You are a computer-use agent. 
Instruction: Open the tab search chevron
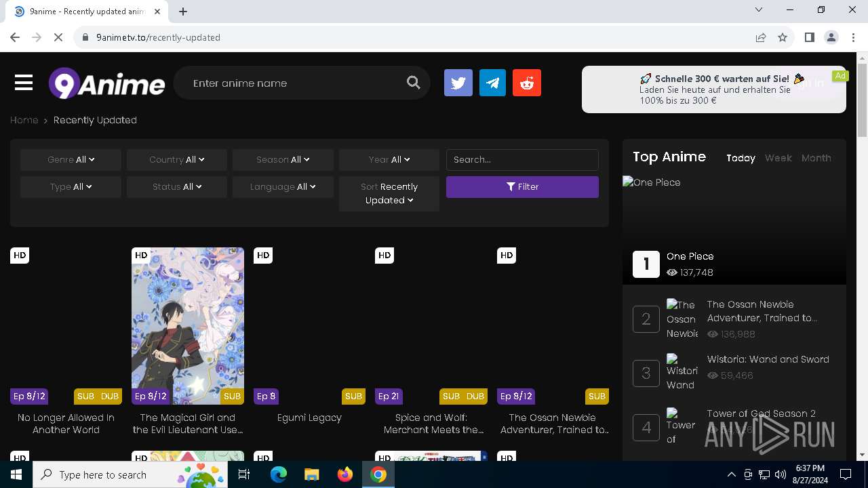click(759, 9)
